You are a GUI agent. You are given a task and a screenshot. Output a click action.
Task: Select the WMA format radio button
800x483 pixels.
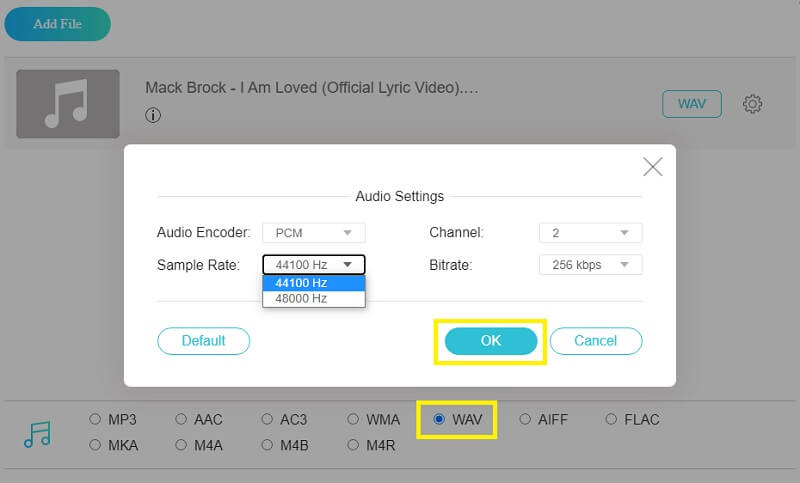click(x=354, y=420)
